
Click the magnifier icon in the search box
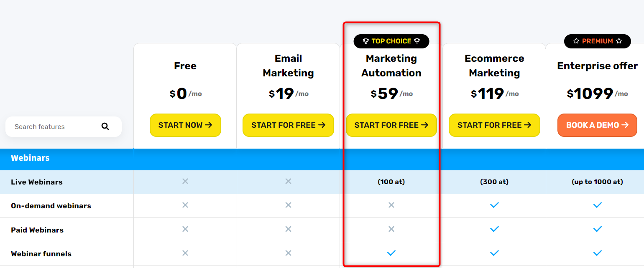105,126
